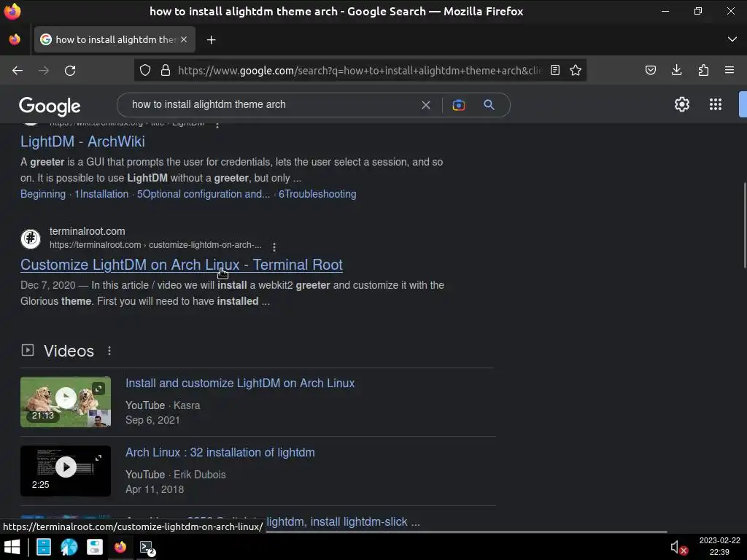Click the page vertical scrollbar thumb
747x560 pixels.
click(744, 225)
